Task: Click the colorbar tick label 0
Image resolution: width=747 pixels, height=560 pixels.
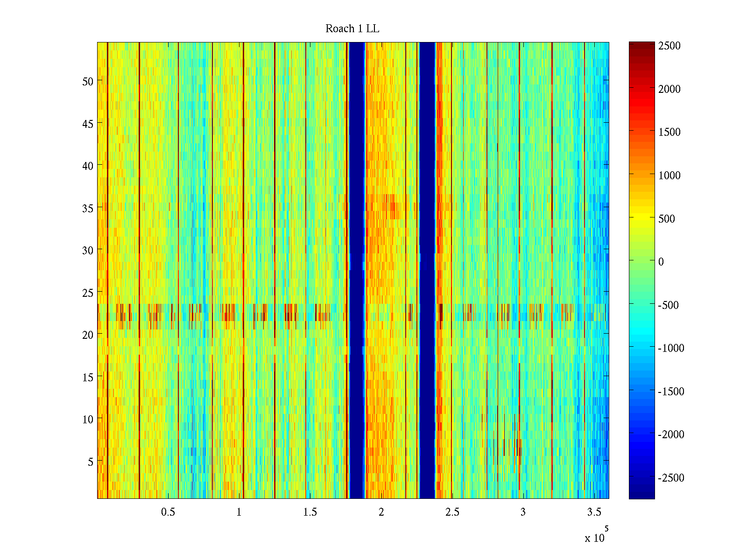Action: pos(661,262)
